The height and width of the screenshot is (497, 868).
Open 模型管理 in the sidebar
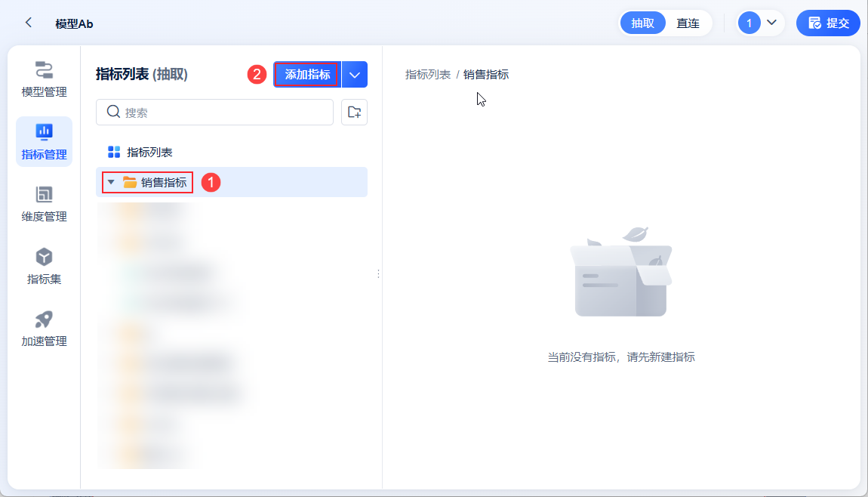pyautogui.click(x=44, y=79)
